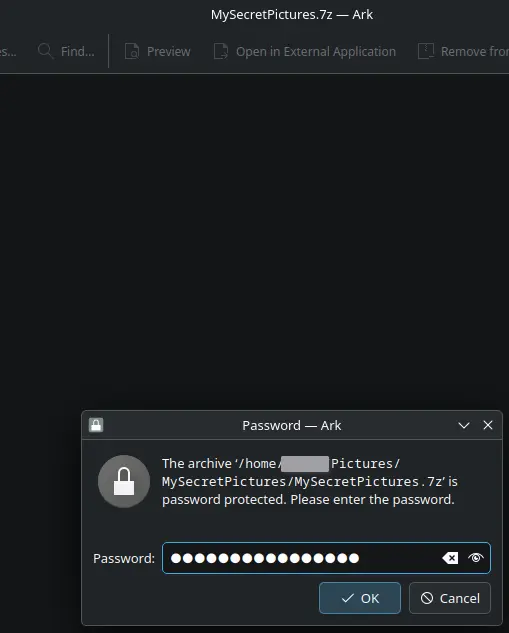Click the checkmark icon on the OK button
This screenshot has width=509, height=633.
tap(348, 598)
